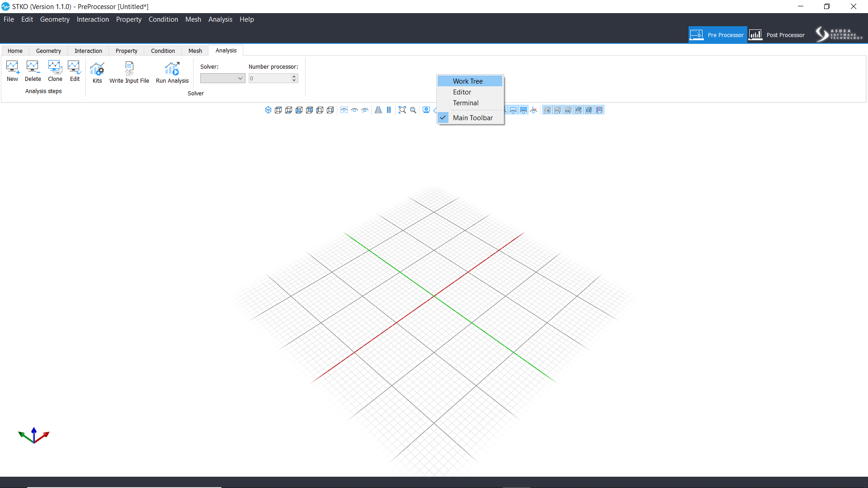868x488 pixels.
Task: Increase Number processor value
Action: click(294, 76)
